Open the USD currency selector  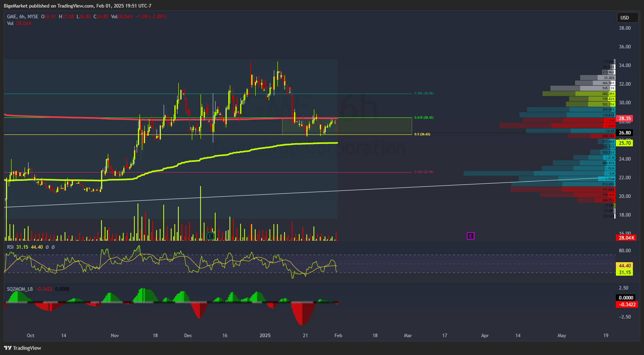tap(627, 17)
